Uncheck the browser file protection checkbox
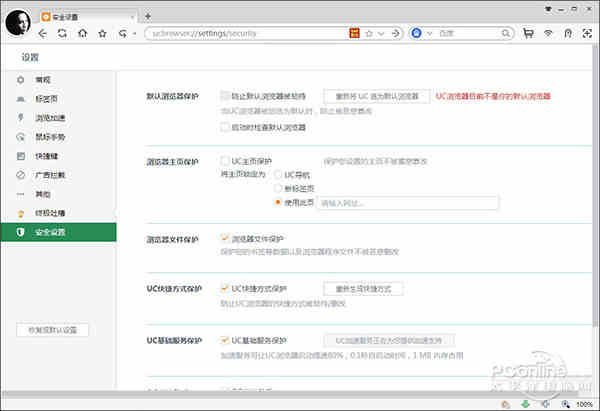The image size is (600, 411). click(x=225, y=239)
